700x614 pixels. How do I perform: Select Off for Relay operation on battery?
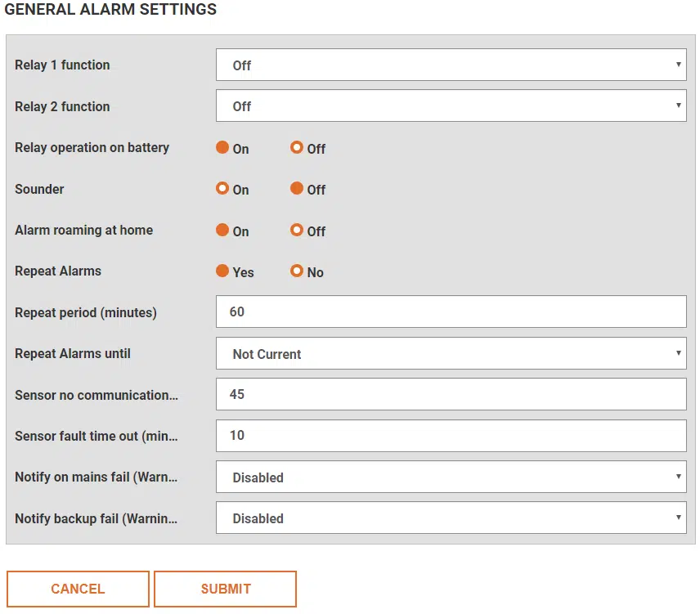click(297, 148)
